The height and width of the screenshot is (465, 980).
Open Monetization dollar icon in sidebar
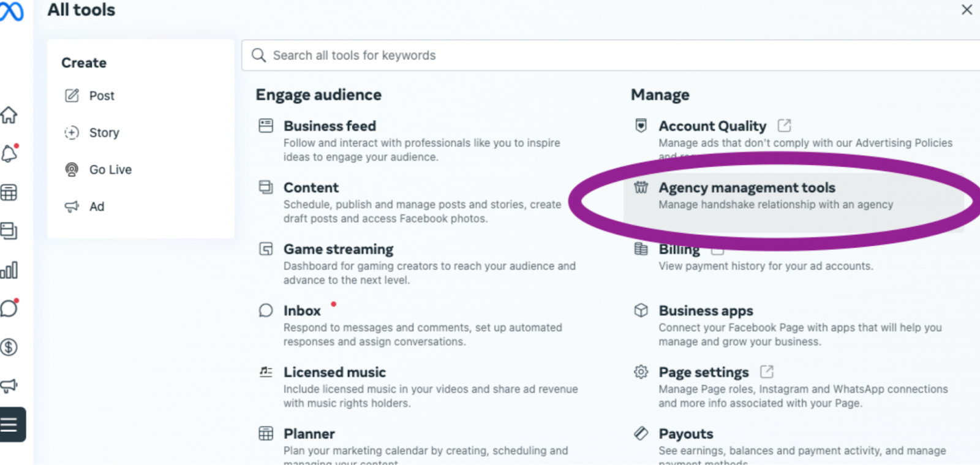9,347
